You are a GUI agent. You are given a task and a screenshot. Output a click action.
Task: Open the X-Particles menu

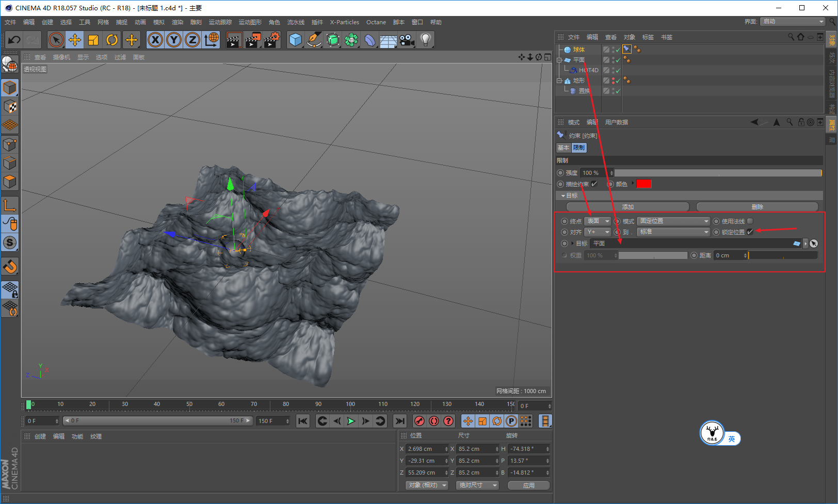point(345,22)
